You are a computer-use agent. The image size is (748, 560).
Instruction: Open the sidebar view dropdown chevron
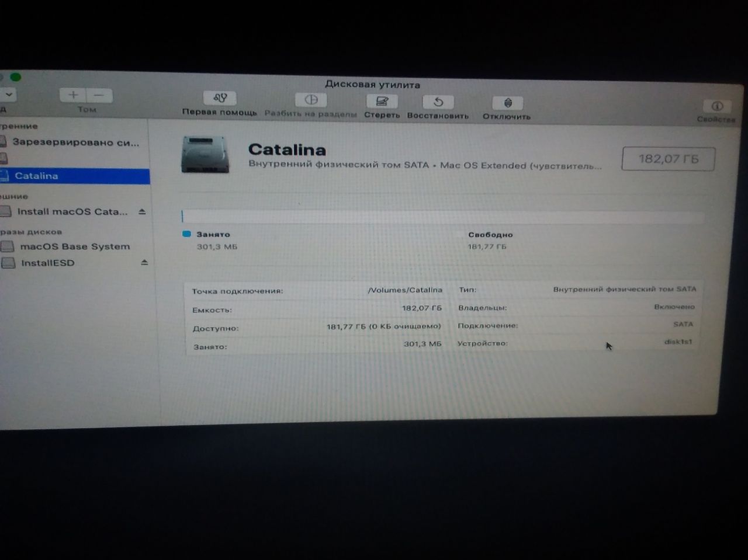point(8,94)
